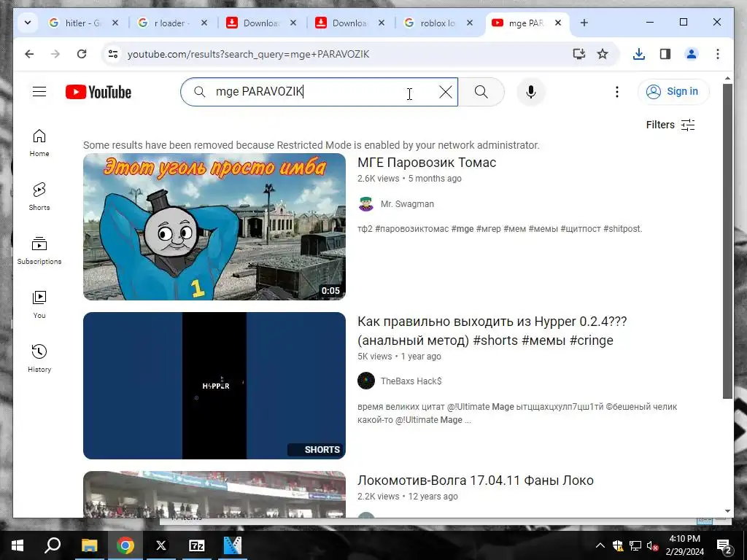Open Mr. Swagman channel avatar
Image resolution: width=747 pixels, height=560 pixels.
(366, 204)
